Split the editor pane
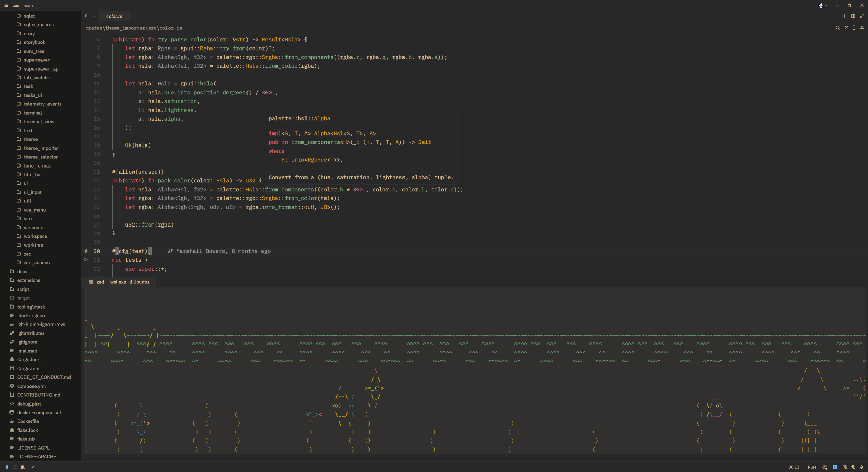The height and width of the screenshot is (472, 868). pyautogui.click(x=853, y=16)
